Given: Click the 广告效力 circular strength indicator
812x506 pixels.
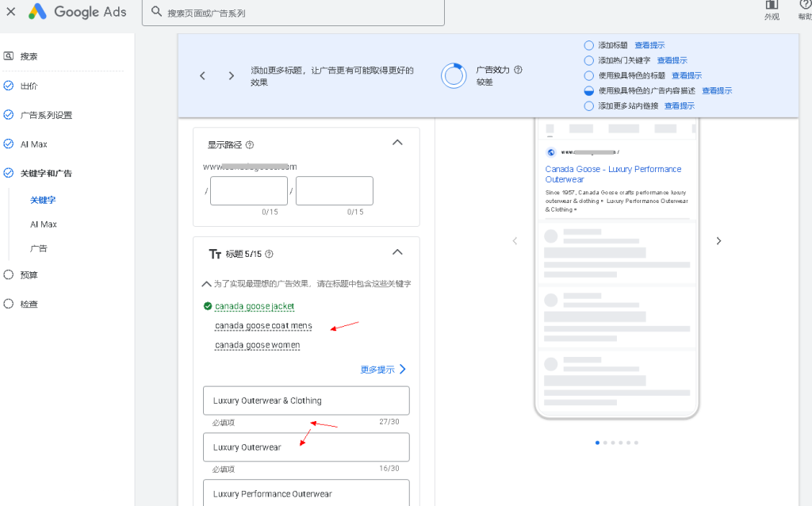Looking at the screenshot, I should tap(453, 75).
